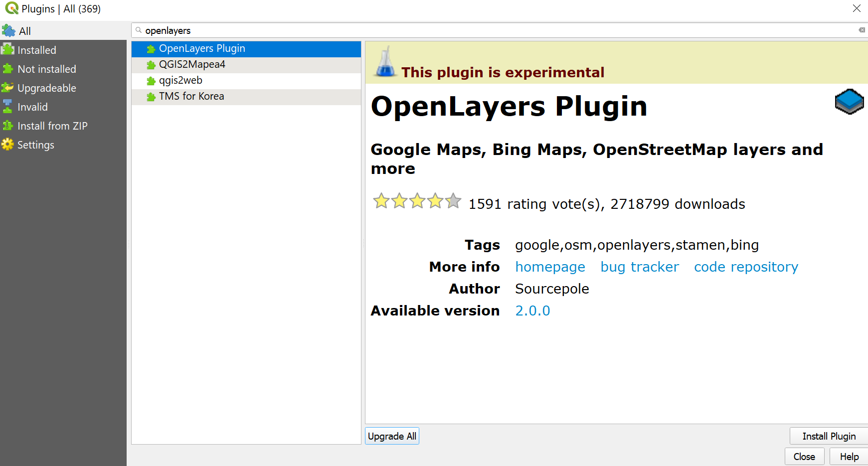
Task: Clear the openlayers search text
Action: click(862, 30)
